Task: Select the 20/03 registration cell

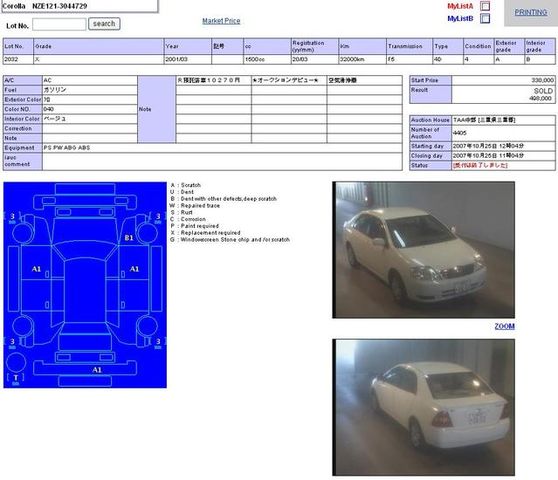Action: point(315,59)
